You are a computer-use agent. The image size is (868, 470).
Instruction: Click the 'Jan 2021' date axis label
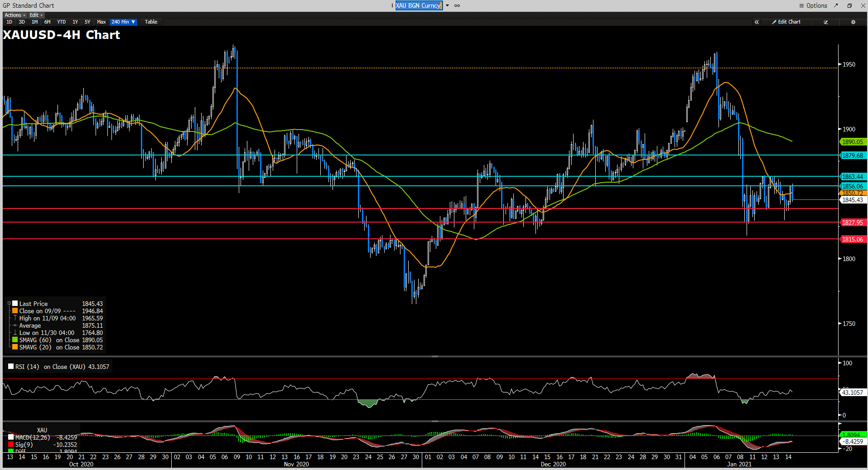click(739, 464)
